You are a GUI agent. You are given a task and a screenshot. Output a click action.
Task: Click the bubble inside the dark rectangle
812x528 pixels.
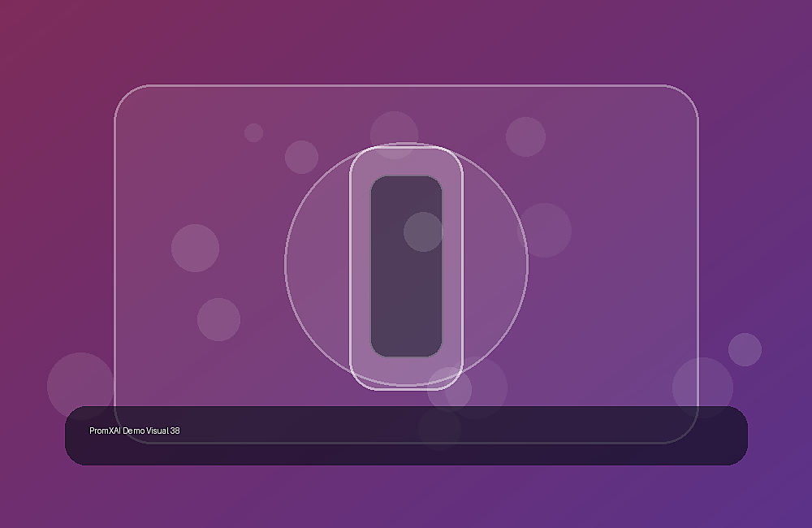pos(423,232)
